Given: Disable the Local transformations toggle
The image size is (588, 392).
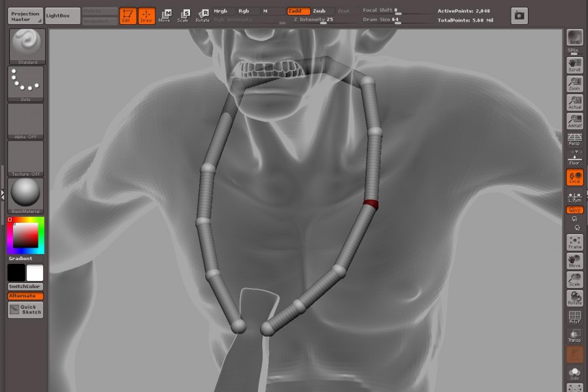Looking at the screenshot, I should pyautogui.click(x=574, y=177).
